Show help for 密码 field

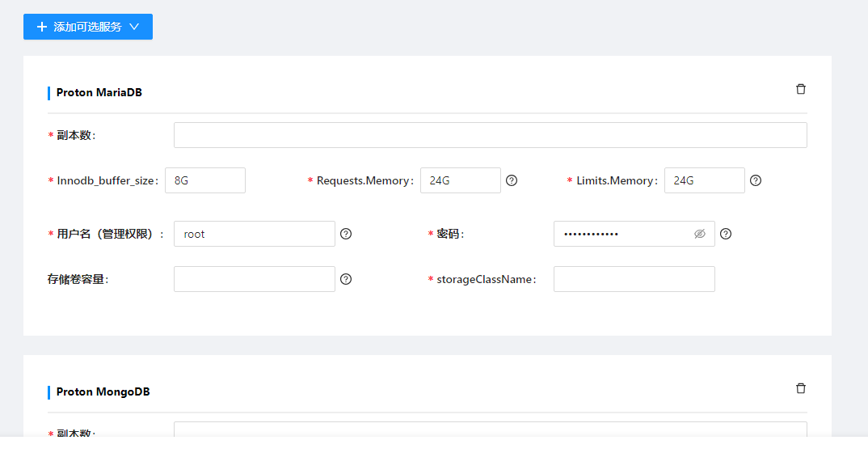click(x=726, y=234)
